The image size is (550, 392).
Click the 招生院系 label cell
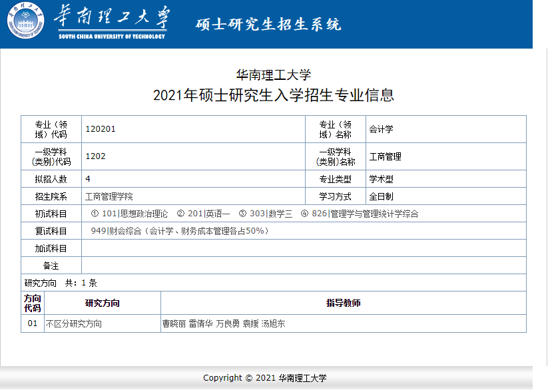pos(51,196)
